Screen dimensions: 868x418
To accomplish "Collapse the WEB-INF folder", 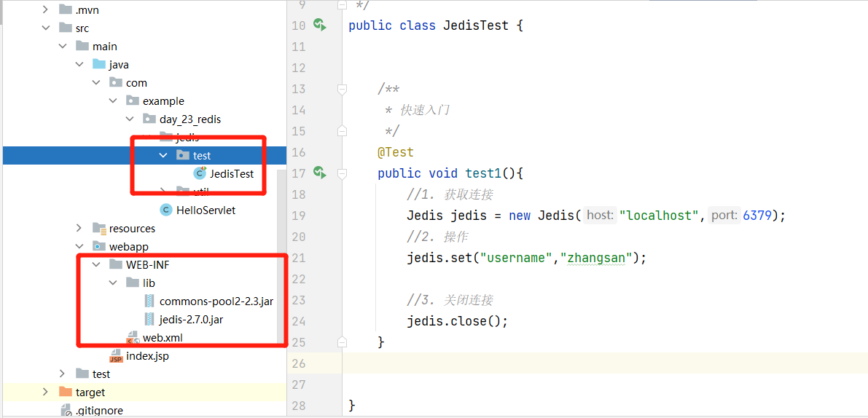I will click(x=96, y=264).
